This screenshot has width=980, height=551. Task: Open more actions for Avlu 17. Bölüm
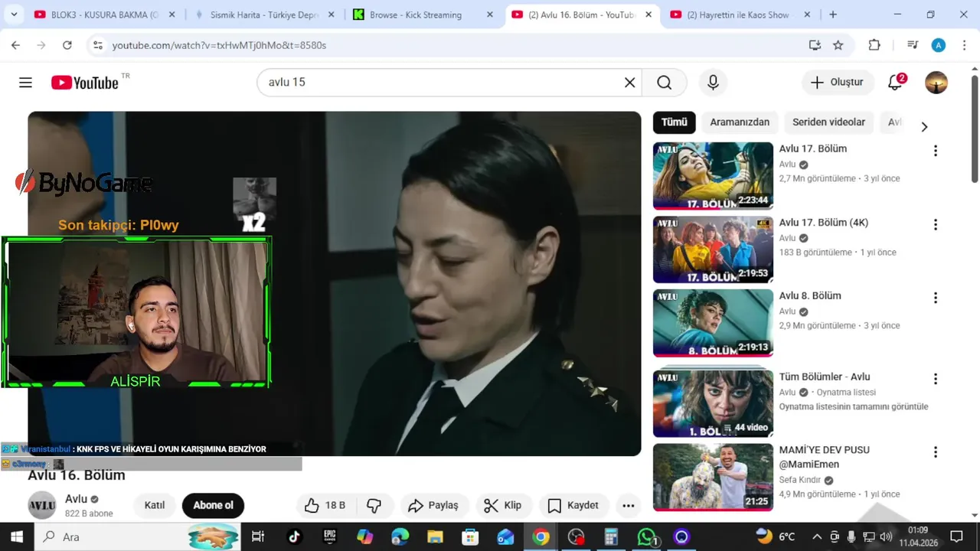click(935, 151)
